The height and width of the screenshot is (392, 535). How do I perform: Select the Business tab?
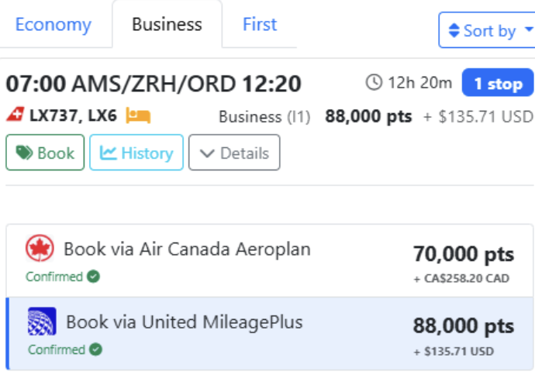point(167,25)
